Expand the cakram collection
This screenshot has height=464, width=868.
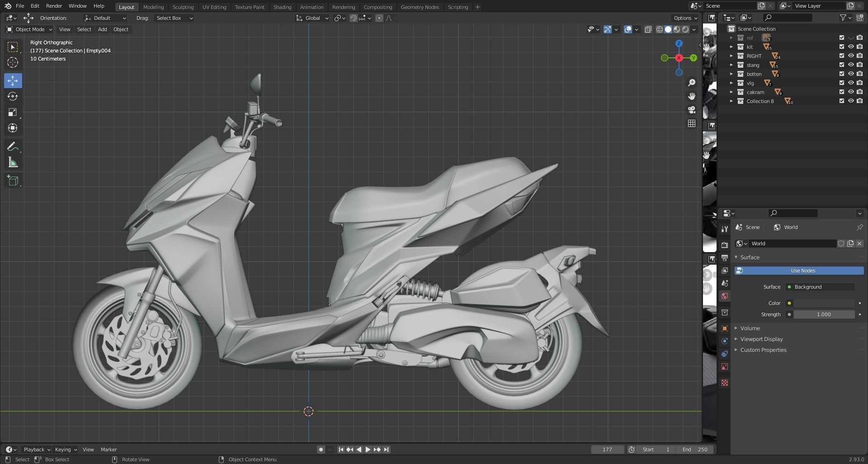click(731, 92)
